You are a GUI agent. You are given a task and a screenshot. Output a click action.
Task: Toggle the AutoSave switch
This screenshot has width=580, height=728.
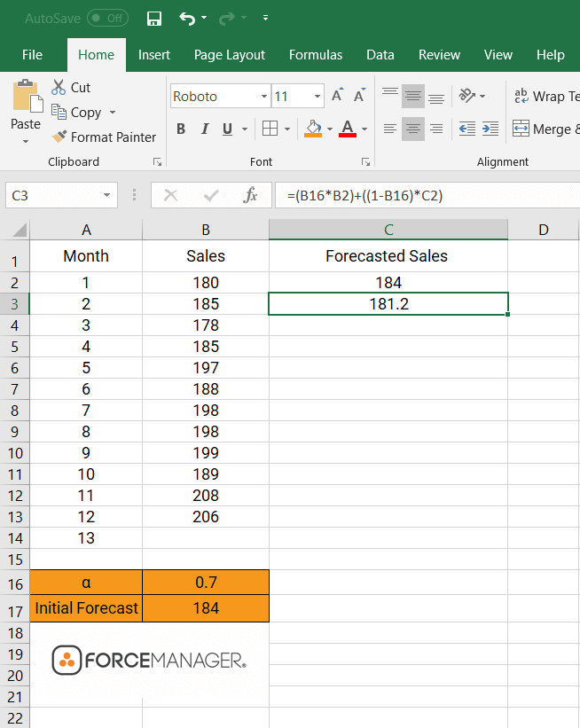coord(107,18)
